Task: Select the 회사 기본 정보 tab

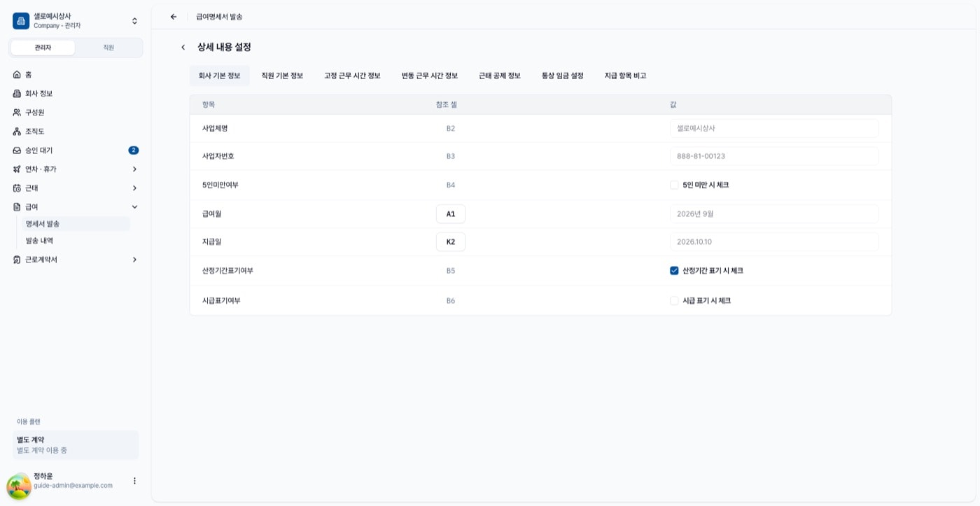Action: [x=219, y=76]
